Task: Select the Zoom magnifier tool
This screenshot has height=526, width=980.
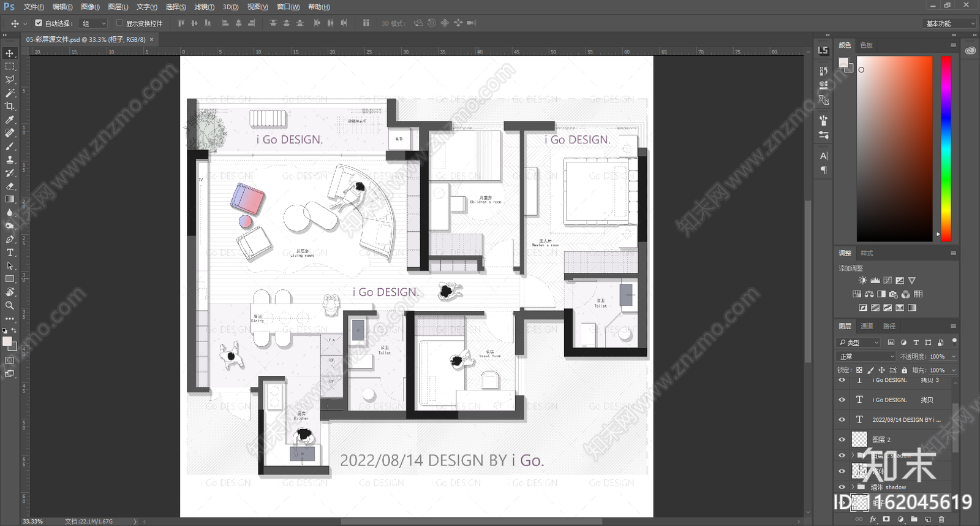Action: 10,305
